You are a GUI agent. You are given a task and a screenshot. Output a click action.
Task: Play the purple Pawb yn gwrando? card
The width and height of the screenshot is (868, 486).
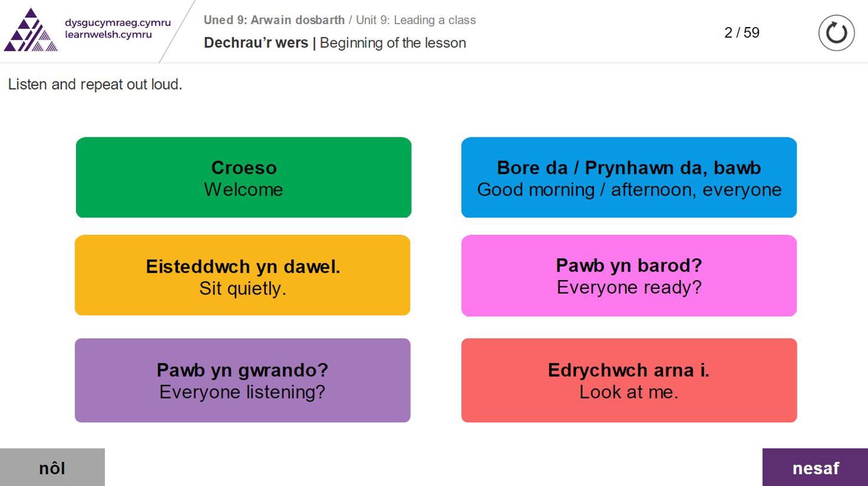click(x=242, y=380)
